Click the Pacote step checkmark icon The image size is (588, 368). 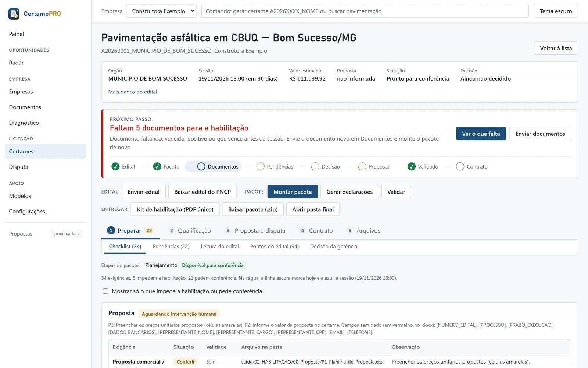pos(157,167)
